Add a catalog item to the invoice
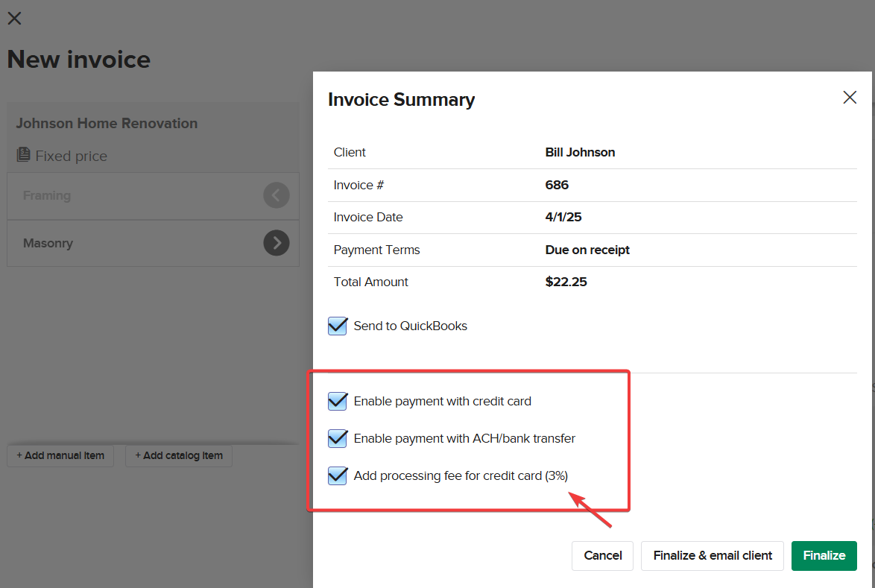Viewport: 875px width, 588px height. (178, 456)
